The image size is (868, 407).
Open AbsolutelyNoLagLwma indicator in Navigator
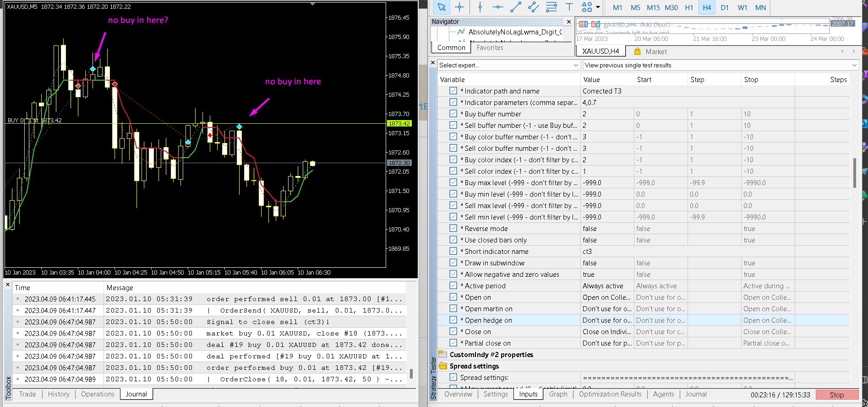pos(514,32)
